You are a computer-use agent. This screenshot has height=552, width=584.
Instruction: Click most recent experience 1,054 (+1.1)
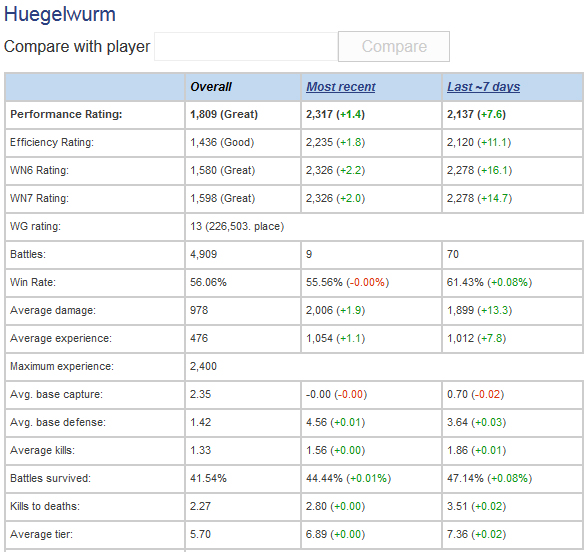pos(335,338)
